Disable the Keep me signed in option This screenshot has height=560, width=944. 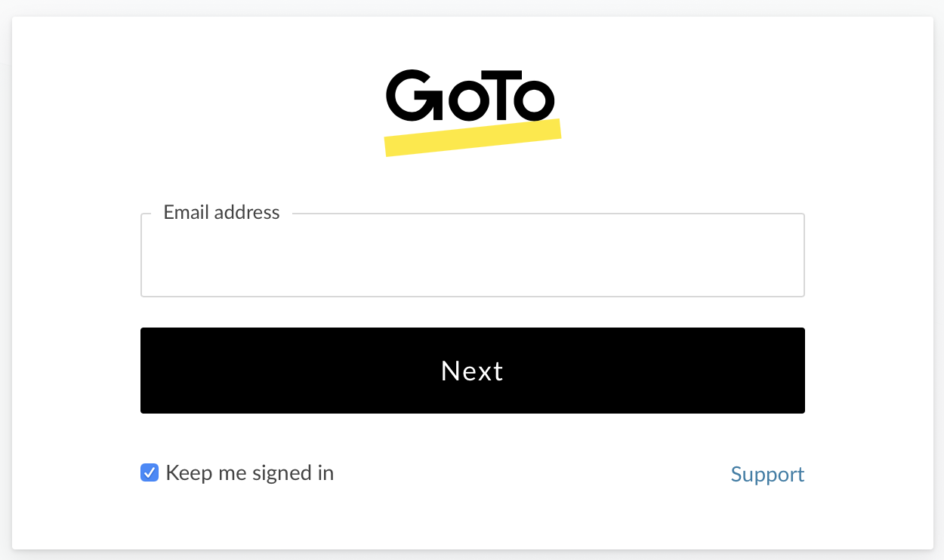click(x=150, y=473)
